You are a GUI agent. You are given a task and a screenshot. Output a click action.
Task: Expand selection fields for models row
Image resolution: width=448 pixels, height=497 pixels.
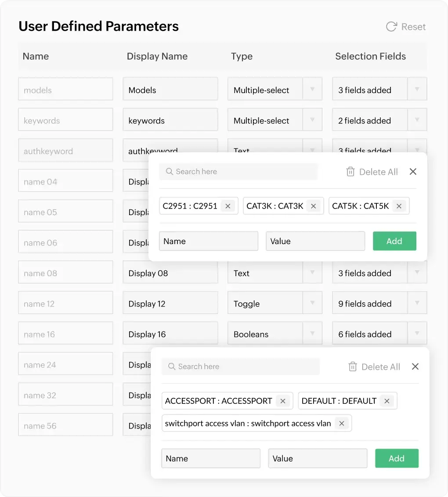pos(417,89)
